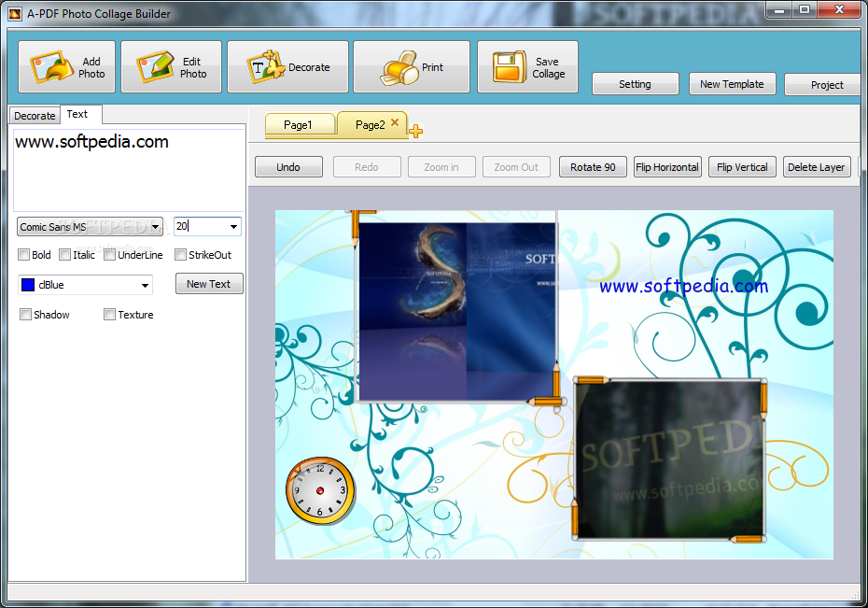Screen dimensions: 868x608
Task: Click the Delete Layer button
Action: [817, 167]
